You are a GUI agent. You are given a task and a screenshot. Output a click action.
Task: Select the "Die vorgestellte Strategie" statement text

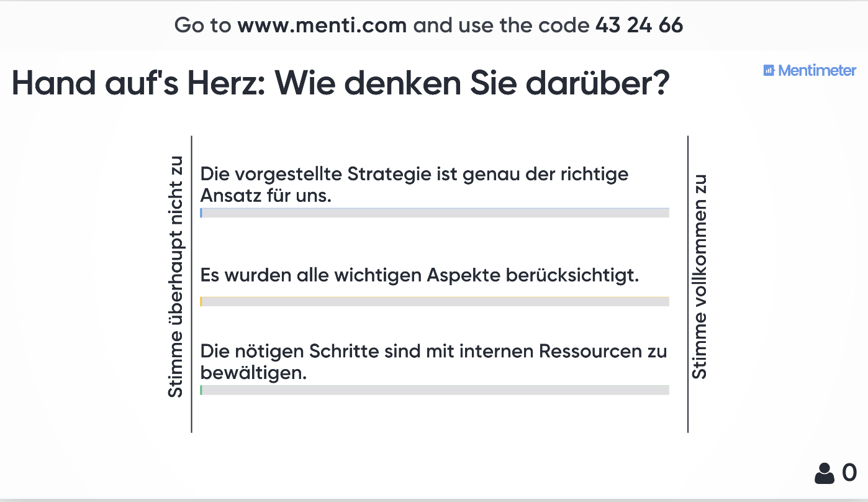(x=414, y=185)
